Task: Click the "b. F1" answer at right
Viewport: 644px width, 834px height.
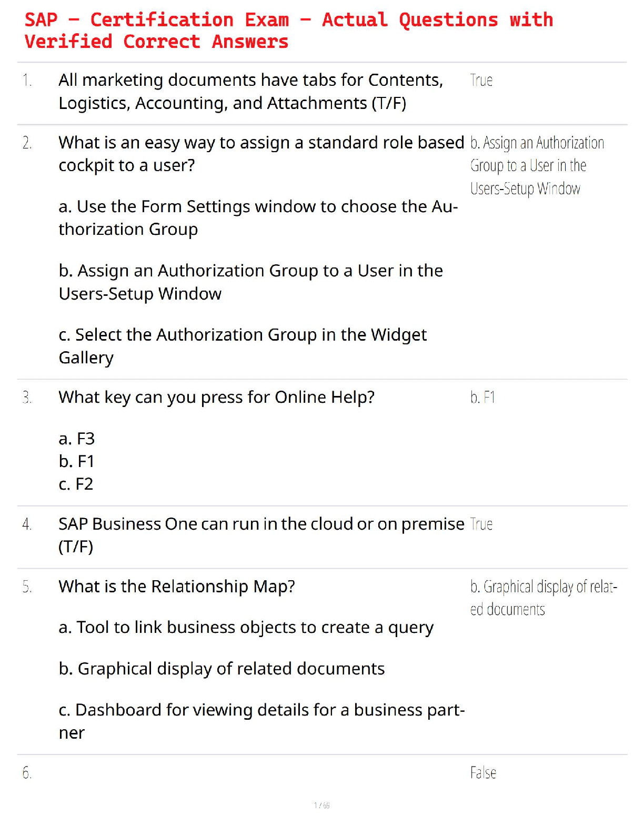Action: (x=482, y=398)
